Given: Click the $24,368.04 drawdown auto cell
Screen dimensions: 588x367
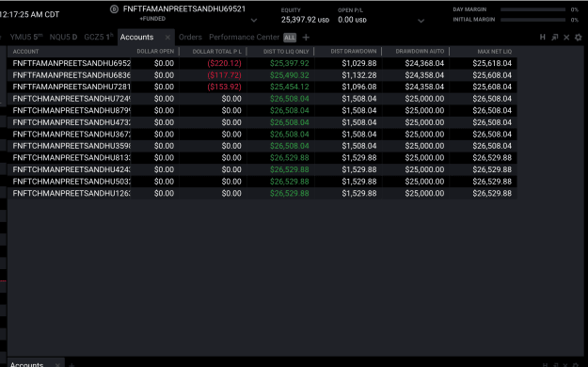Looking at the screenshot, I should 424,63.
